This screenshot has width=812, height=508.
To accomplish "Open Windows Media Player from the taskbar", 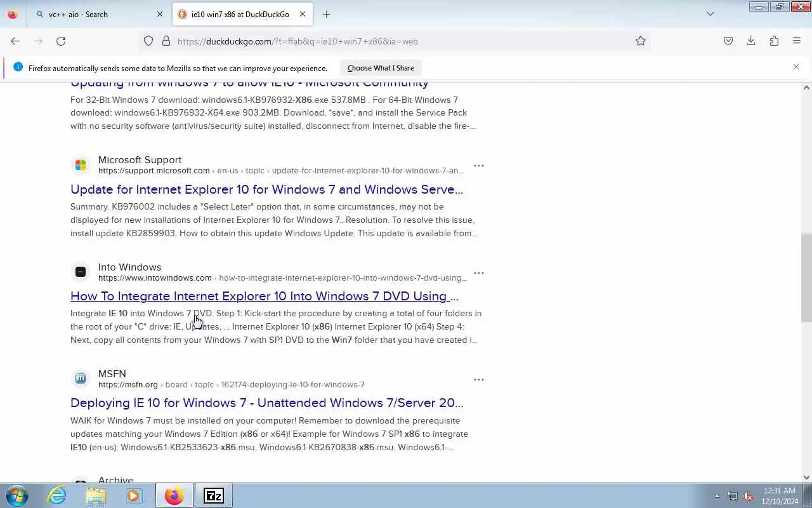I will (x=134, y=495).
